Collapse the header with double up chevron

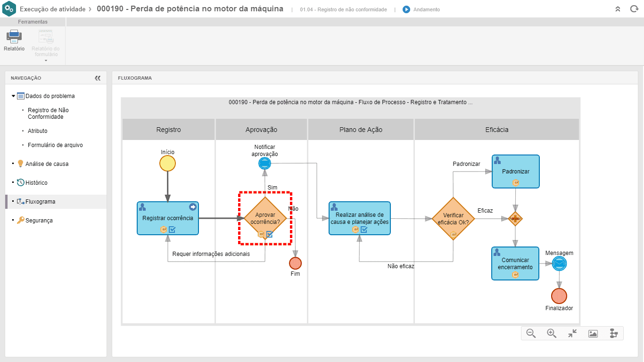coord(618,9)
